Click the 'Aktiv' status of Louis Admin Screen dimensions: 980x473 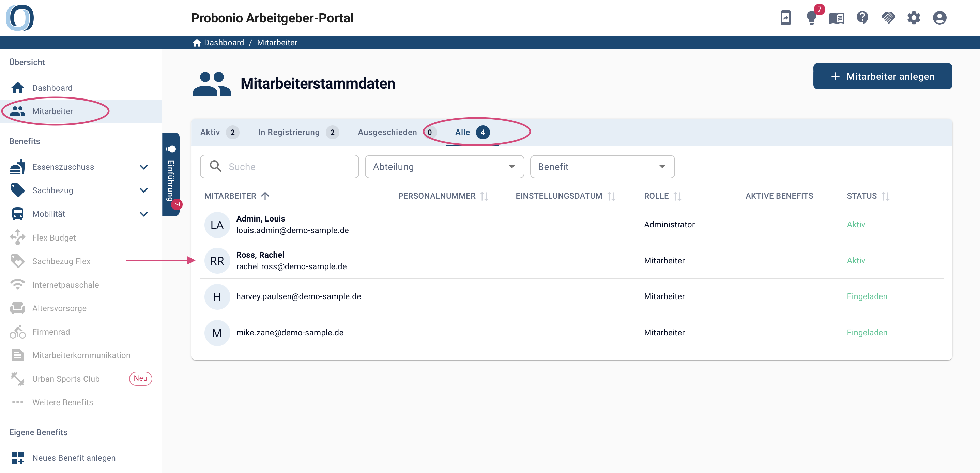pos(856,225)
